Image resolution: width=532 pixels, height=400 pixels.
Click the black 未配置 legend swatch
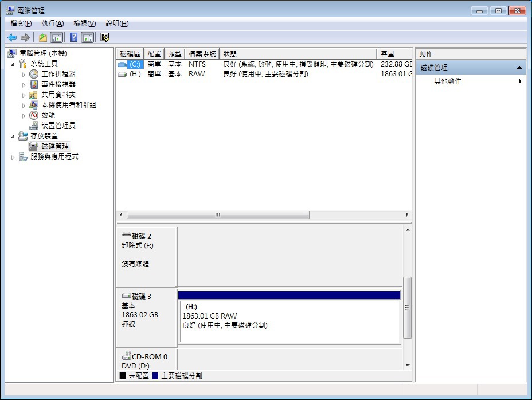[x=123, y=375]
